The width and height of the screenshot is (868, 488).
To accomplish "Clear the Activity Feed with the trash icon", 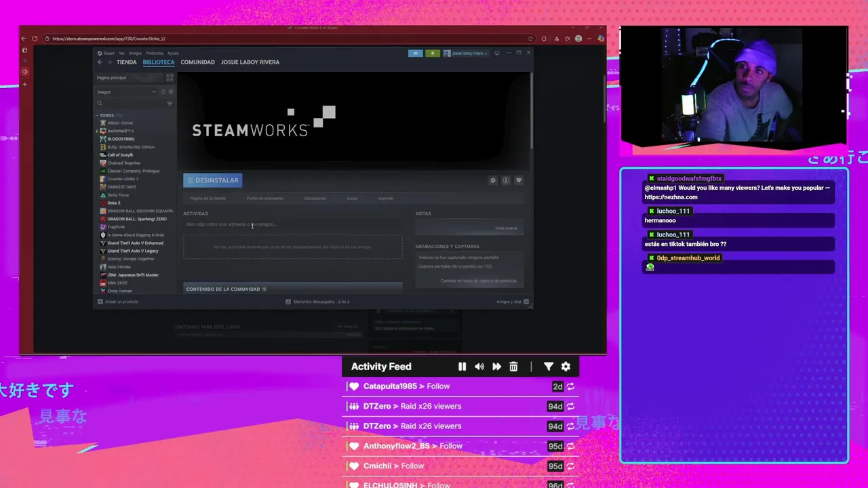I will pos(513,367).
